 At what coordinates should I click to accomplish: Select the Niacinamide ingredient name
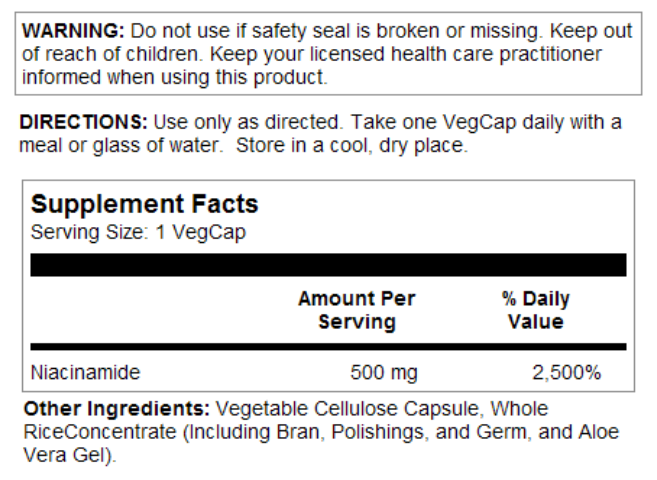[86, 374]
